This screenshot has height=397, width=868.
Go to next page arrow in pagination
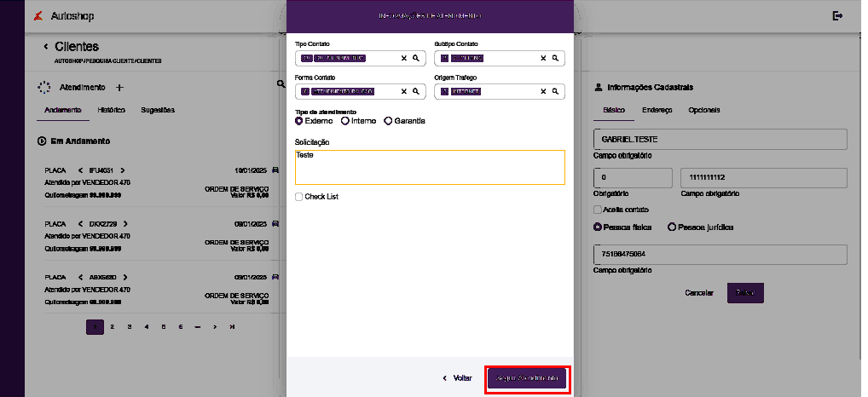click(215, 327)
